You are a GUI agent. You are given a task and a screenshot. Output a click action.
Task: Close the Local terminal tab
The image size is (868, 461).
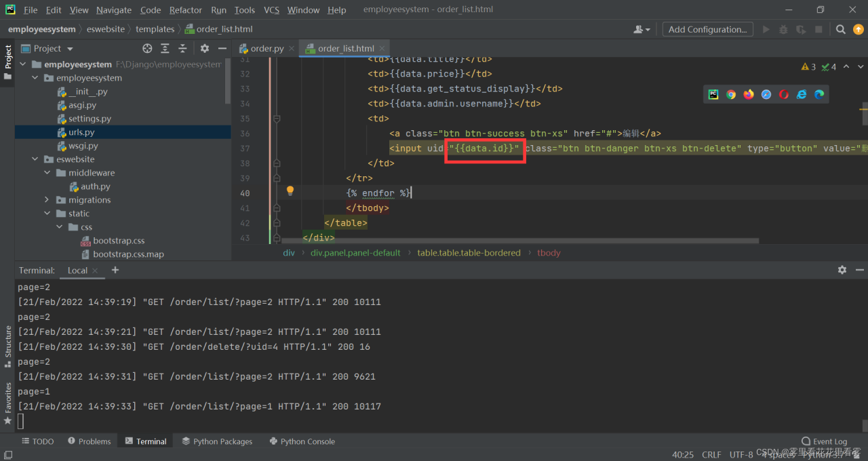tap(95, 270)
